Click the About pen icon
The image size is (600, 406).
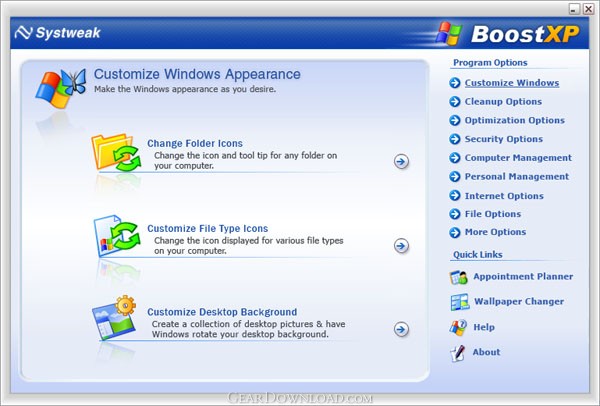click(458, 353)
